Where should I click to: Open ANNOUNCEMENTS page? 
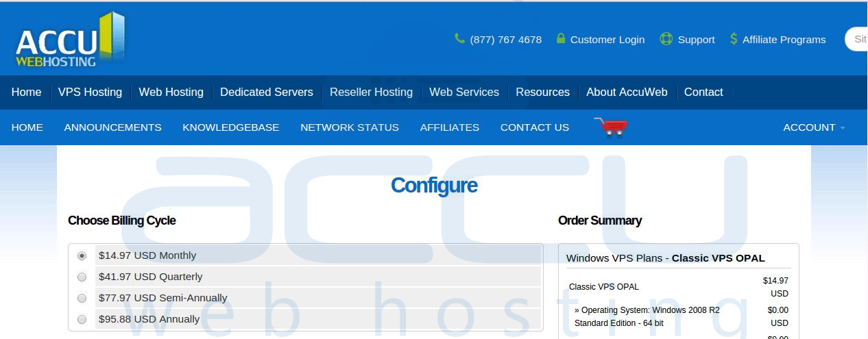pos(113,127)
